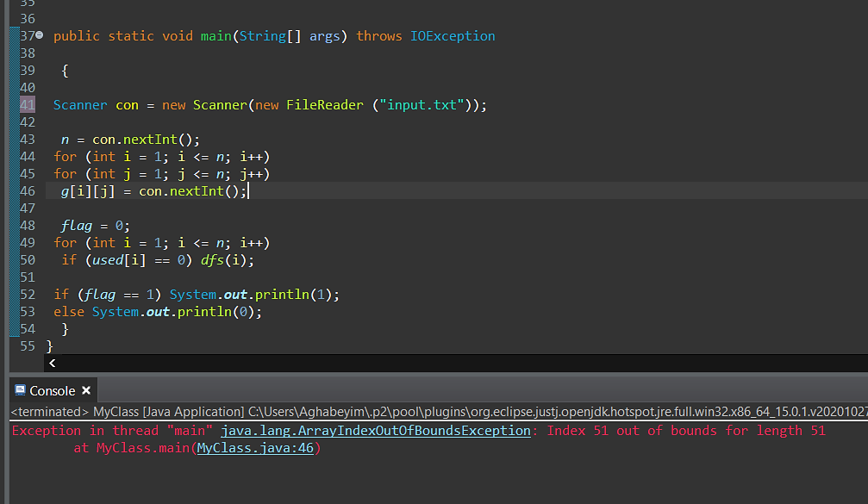Click the 'flag = 0;' statement
The width and height of the screenshot is (868, 504).
pos(95,226)
